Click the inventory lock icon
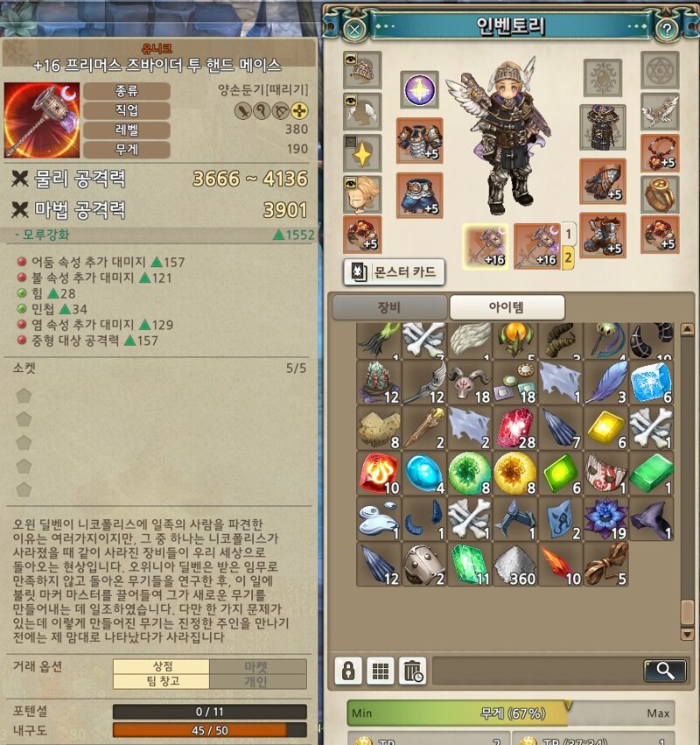The image size is (700, 745). tap(348, 671)
